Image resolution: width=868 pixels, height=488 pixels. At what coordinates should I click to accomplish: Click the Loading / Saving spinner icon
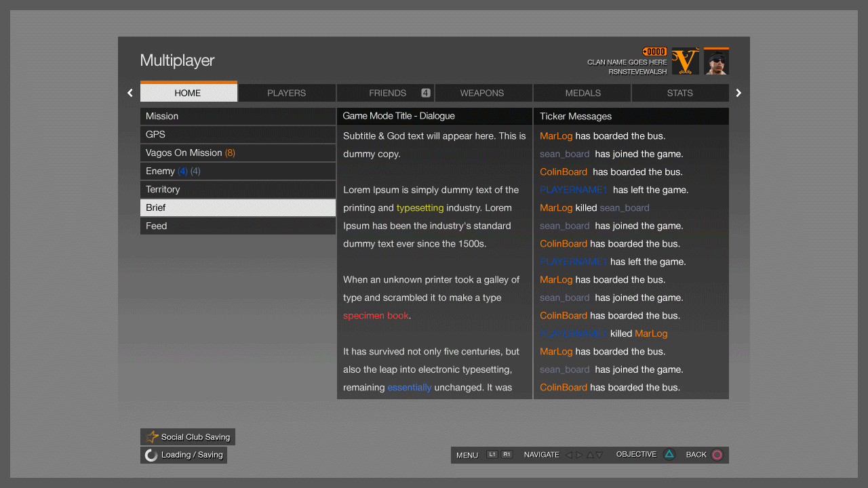click(x=152, y=455)
